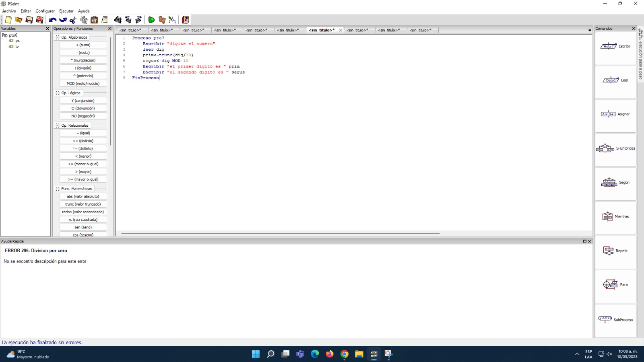This screenshot has width=644, height=362.
Task: Close the Operadores y Funciones panel
Action: click(x=109, y=29)
